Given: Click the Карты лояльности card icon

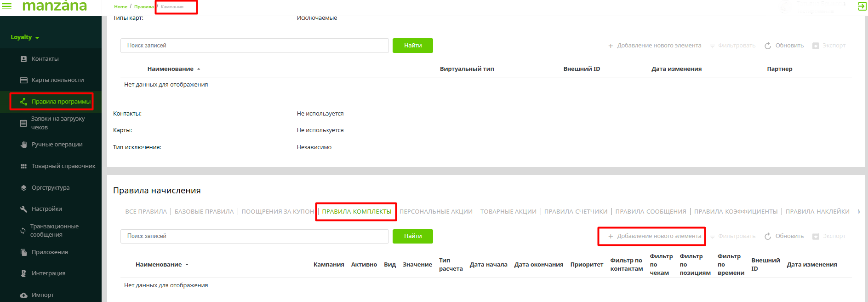Looking at the screenshot, I should click(23, 80).
